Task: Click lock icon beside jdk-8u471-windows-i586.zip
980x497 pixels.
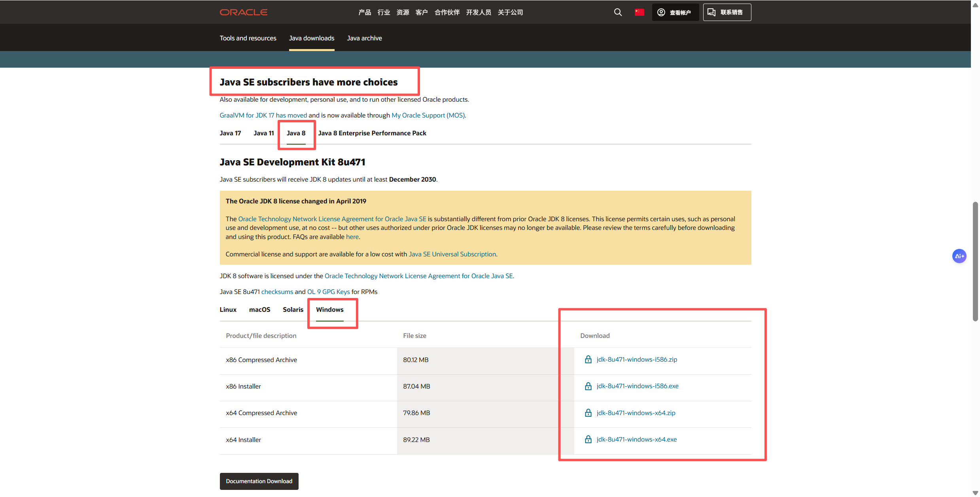Action: 588,359
